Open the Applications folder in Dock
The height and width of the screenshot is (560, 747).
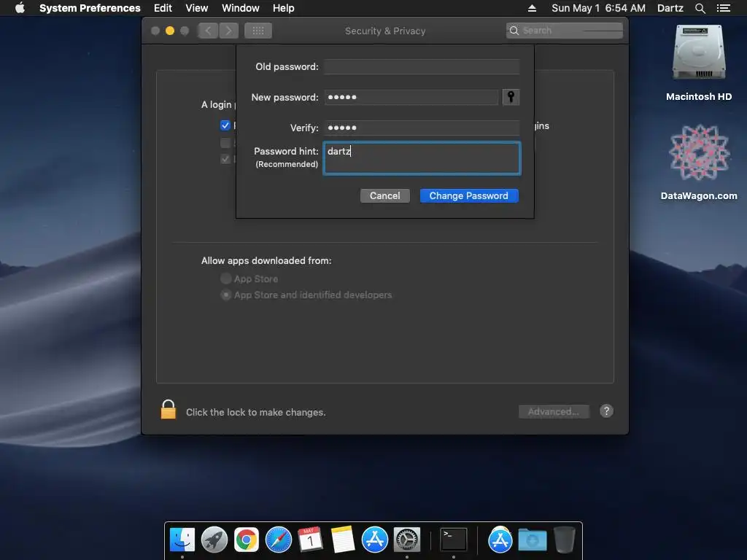click(x=500, y=540)
